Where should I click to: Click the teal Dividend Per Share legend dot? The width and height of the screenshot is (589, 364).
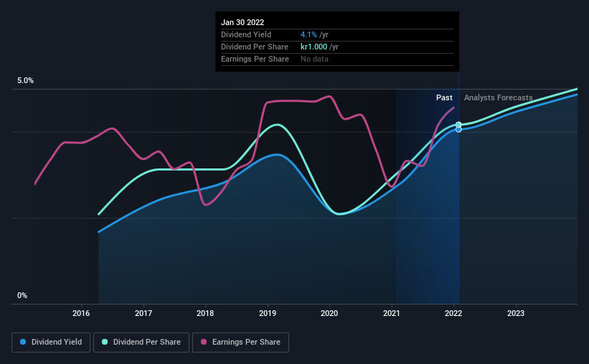tap(105, 342)
